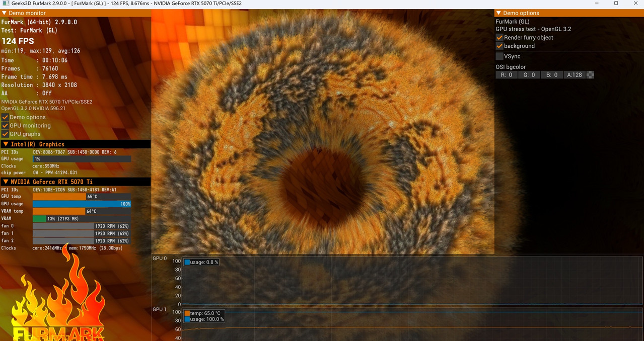
Task: Click the NVIDIA Clocks core:2416MHz row
Action: coord(61,248)
